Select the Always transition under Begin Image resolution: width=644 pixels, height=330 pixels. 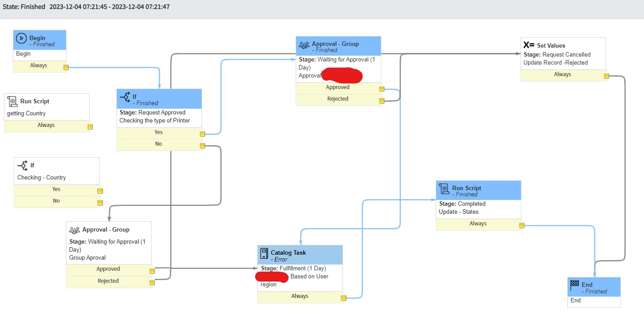39,65
